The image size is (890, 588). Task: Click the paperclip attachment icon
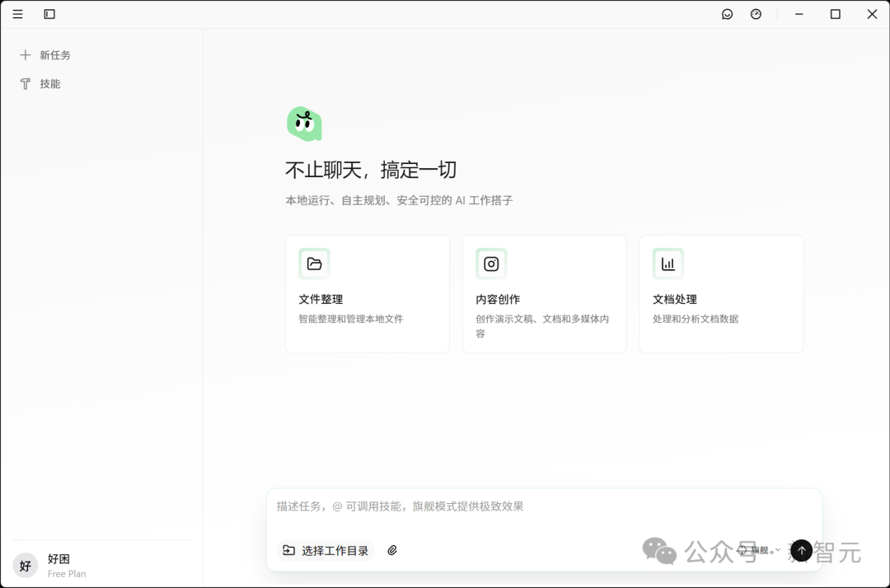(x=392, y=550)
